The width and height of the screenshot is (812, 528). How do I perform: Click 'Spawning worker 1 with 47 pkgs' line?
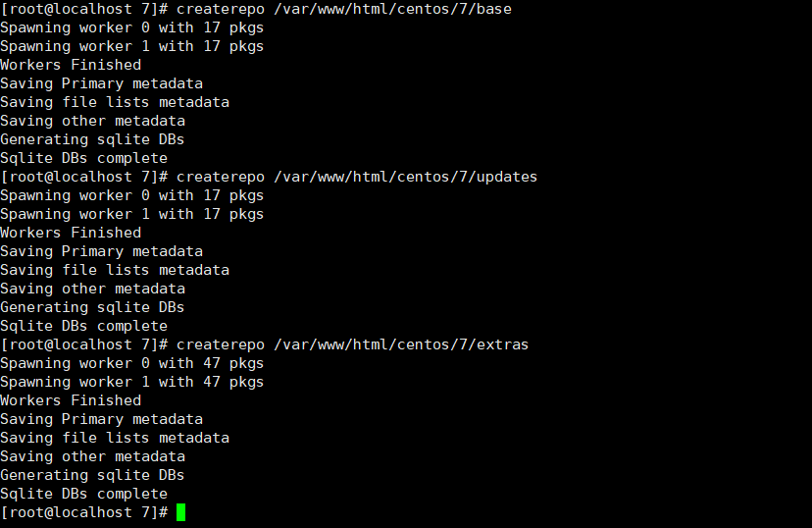coord(132,383)
